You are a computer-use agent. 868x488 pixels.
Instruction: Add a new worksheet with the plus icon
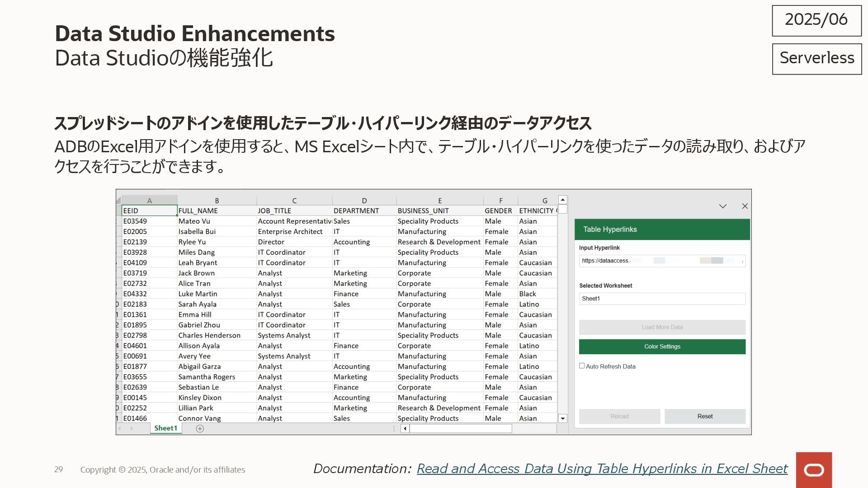pos(200,428)
